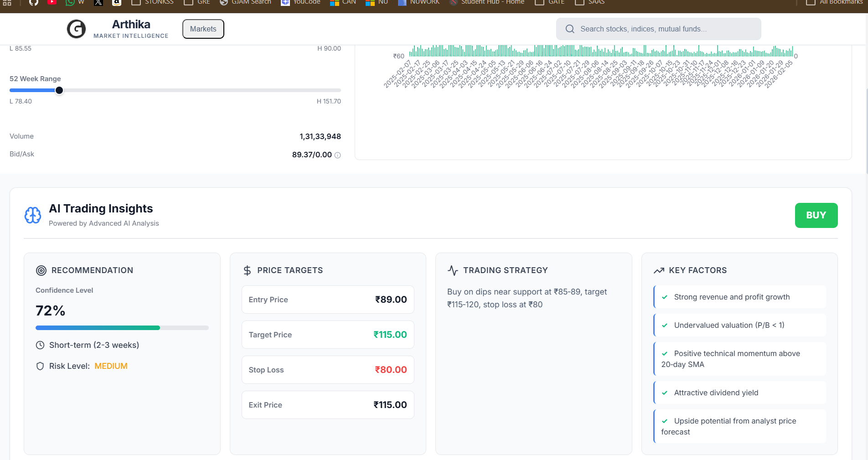The height and width of the screenshot is (460, 868).
Task: Click the Price Targets dollar icon
Action: pos(247,270)
